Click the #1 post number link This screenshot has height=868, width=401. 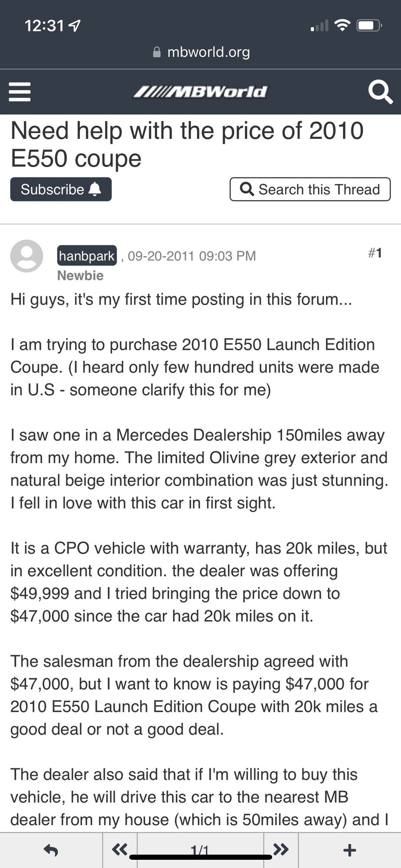coord(375,253)
